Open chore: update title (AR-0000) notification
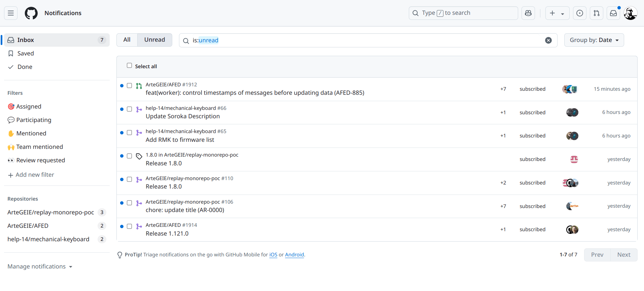Screen dimensions: 644x291 [185, 210]
